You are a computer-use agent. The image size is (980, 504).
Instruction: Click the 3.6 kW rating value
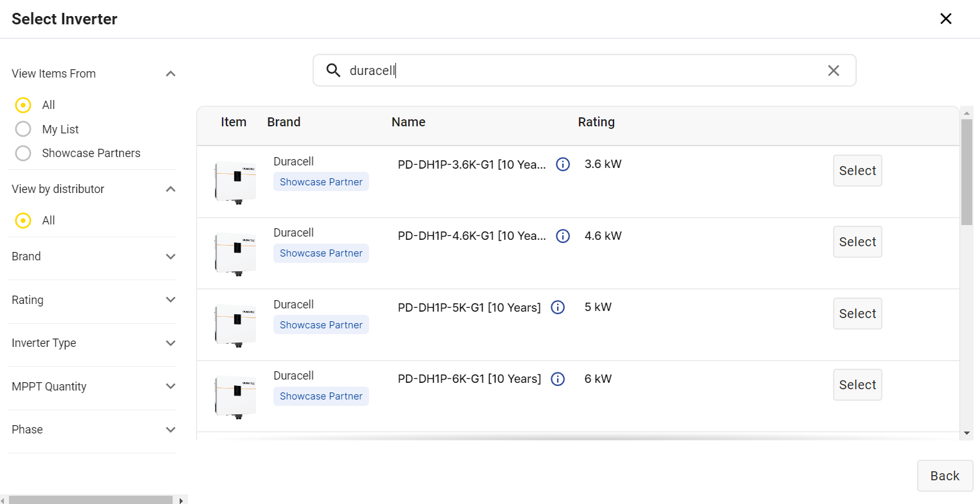[x=603, y=164]
